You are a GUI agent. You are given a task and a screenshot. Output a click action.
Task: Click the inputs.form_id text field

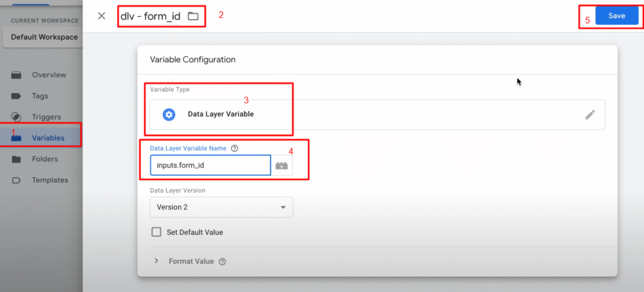pos(210,166)
